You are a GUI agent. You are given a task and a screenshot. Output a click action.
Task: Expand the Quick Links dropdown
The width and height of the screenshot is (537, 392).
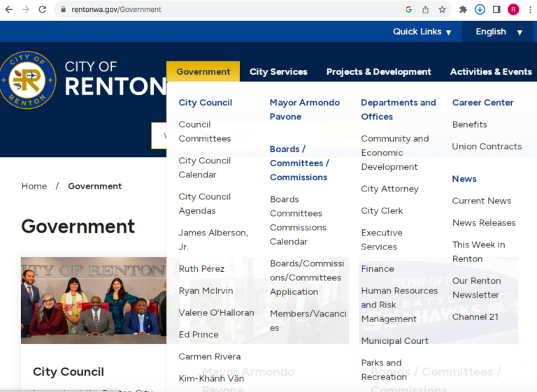[x=422, y=31]
